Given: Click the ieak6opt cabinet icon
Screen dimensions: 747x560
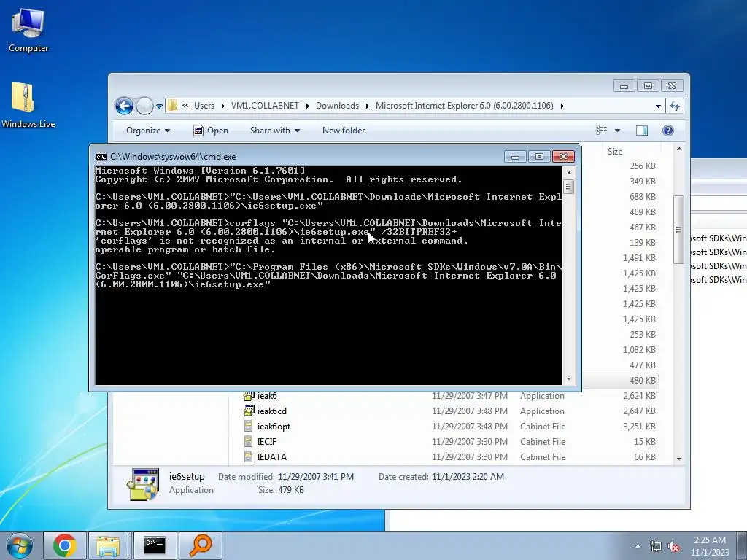Looking at the screenshot, I should [x=248, y=426].
